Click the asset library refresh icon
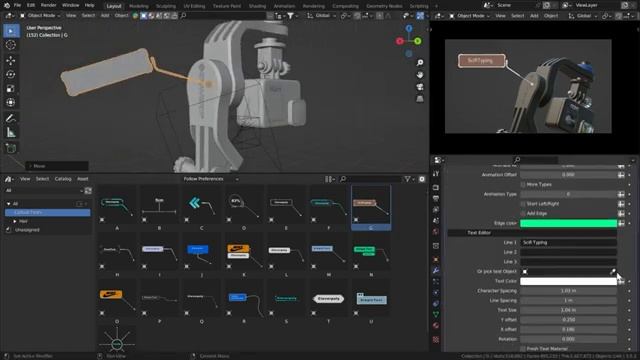Image resolution: width=640 pixels, height=360 pixels. 88,191
